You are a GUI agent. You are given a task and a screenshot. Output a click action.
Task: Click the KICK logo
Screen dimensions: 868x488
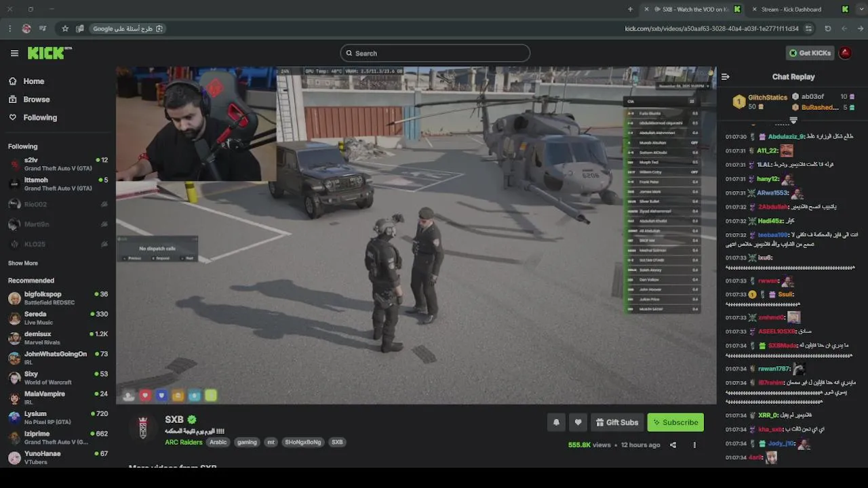(x=50, y=53)
